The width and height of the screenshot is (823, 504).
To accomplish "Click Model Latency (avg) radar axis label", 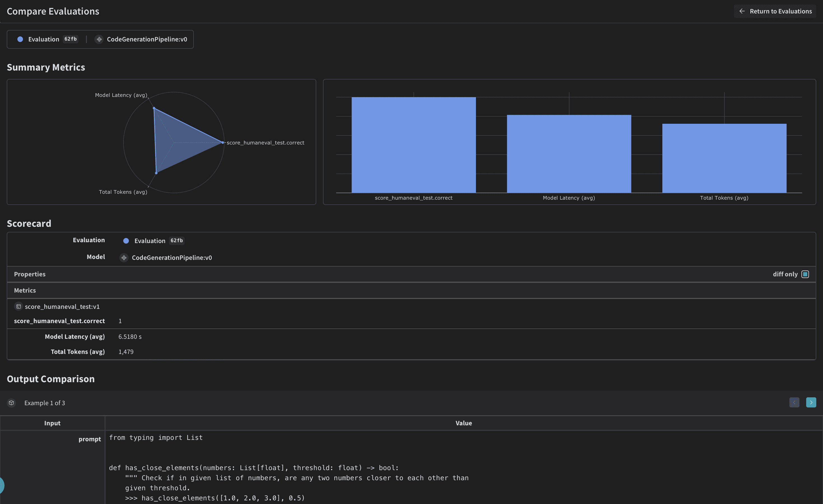I will [x=121, y=95].
